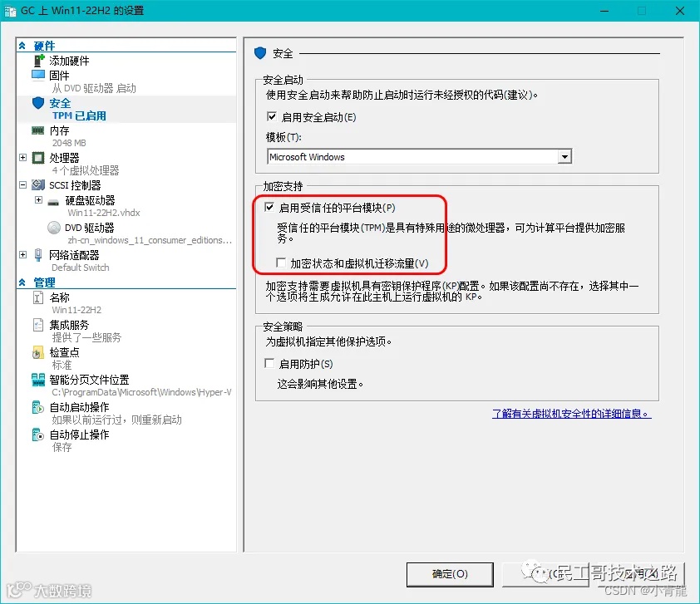
Task: Select 集成服务 in the settings tree
Action: coord(69,325)
